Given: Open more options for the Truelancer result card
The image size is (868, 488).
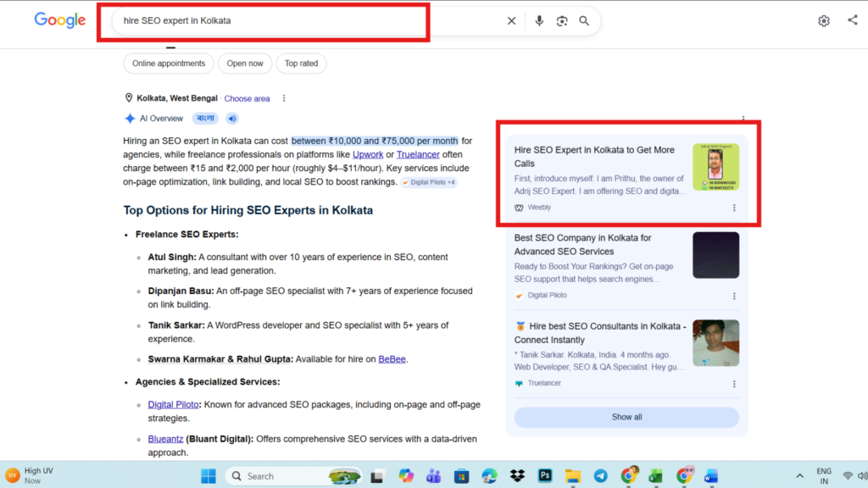Looking at the screenshot, I should pyautogui.click(x=734, y=384).
